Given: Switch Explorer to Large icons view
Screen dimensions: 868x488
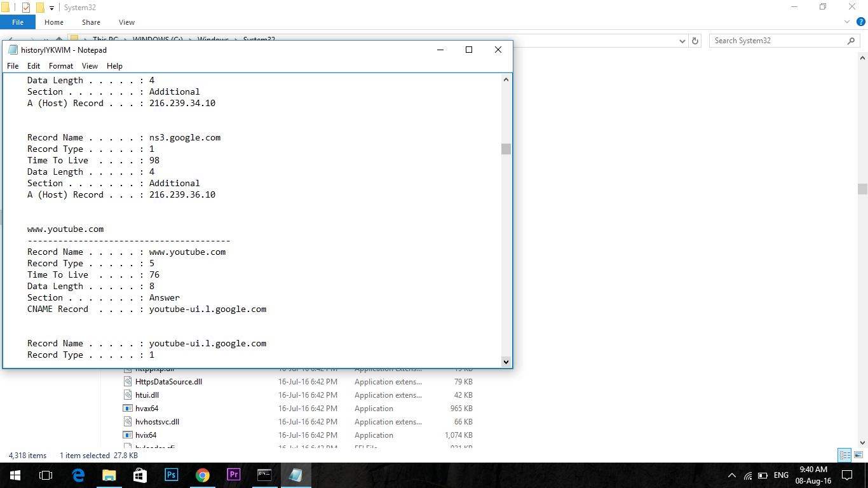Looking at the screenshot, I should tap(858, 455).
